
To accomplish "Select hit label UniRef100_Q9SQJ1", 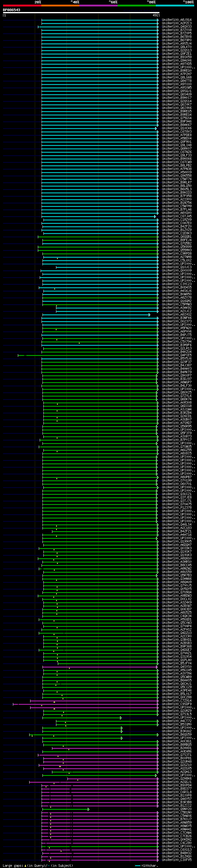I will click(x=176, y=91).
